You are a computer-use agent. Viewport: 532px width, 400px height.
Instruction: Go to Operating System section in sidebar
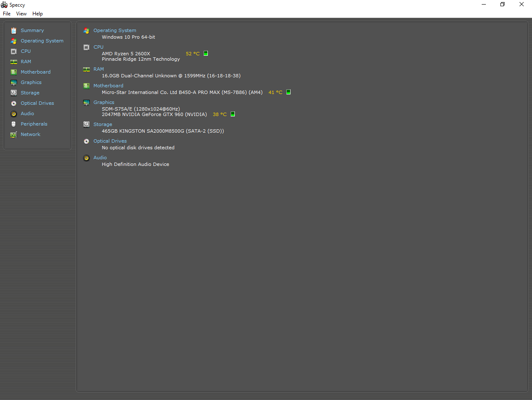tap(42, 41)
